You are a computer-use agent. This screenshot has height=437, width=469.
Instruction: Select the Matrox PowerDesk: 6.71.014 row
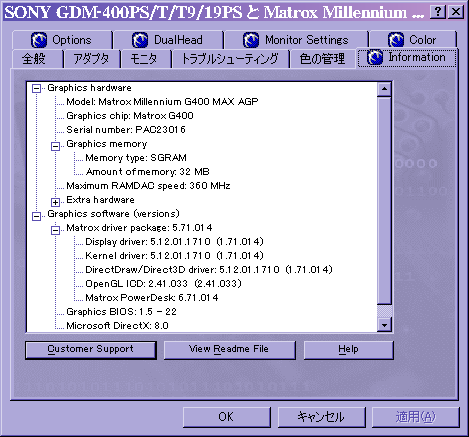[152, 298]
